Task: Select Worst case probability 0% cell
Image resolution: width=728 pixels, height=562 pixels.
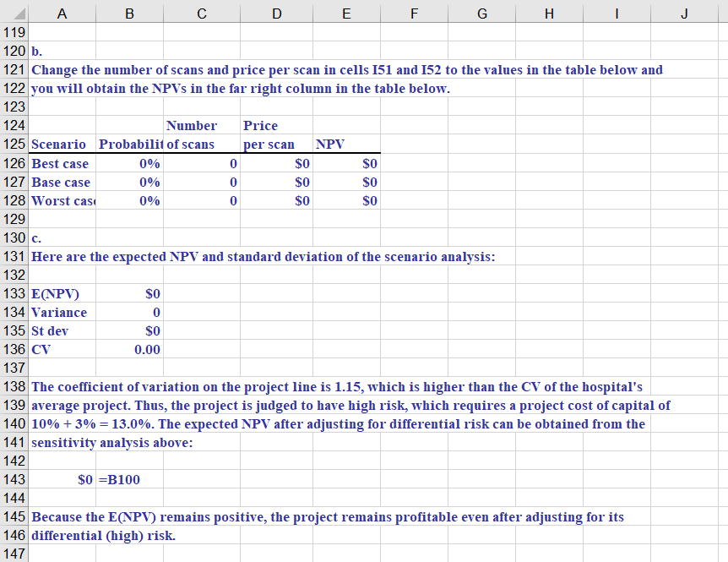Action: coord(129,200)
